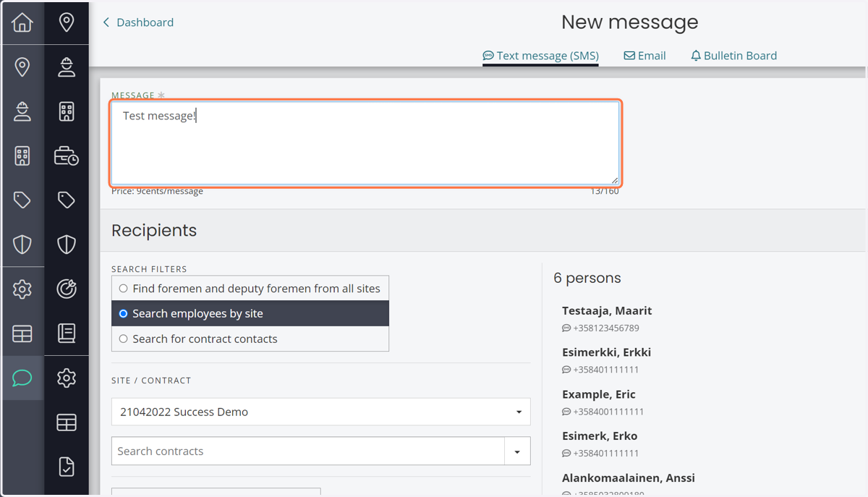This screenshot has width=868, height=497.
Task: Click the location pin icon in the gray navigation rail
Action: point(22,67)
